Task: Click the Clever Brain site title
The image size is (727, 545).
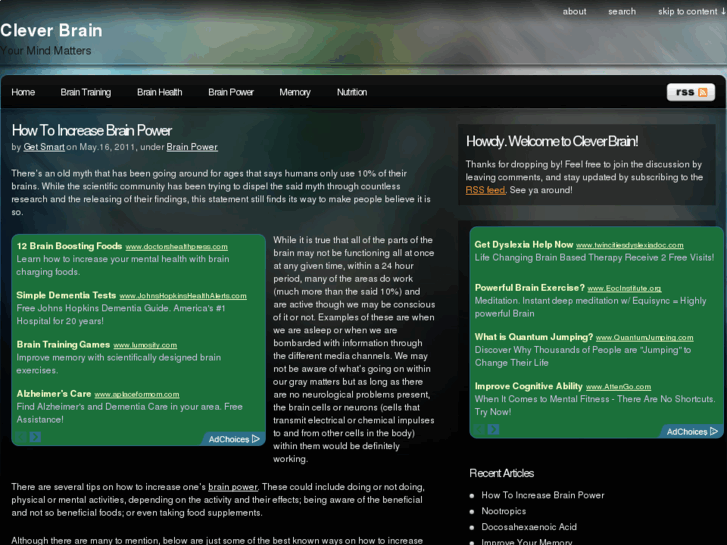Action: click(51, 30)
